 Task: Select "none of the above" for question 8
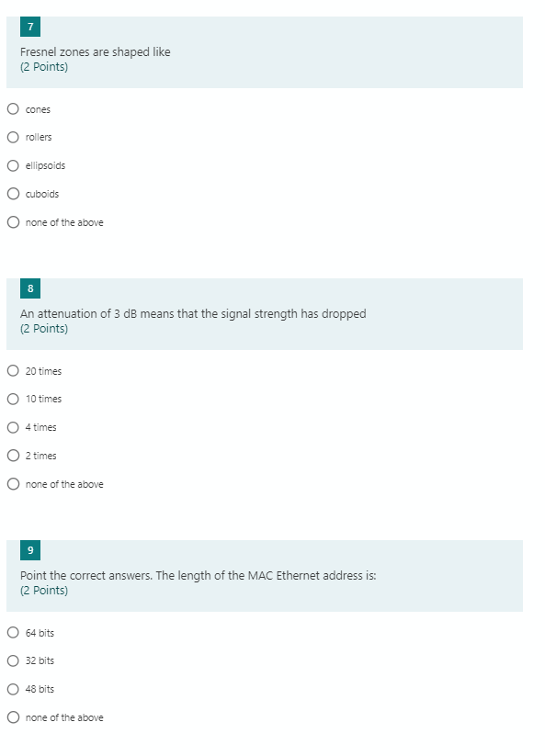tap(12, 483)
